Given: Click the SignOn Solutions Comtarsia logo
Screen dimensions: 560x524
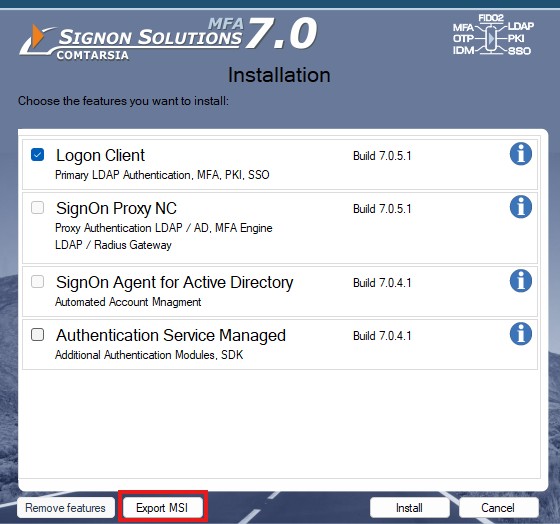Looking at the screenshot, I should tap(168, 38).
